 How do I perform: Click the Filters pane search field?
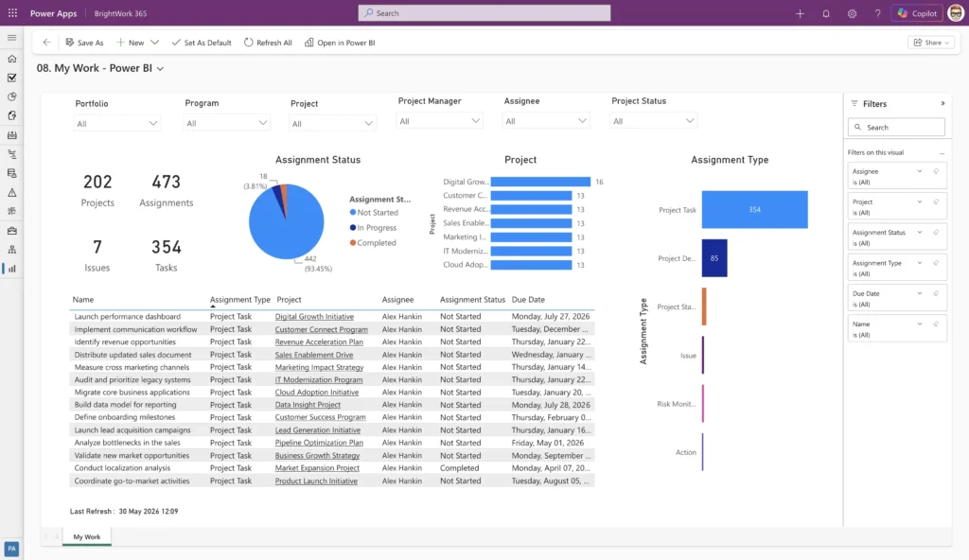896,128
